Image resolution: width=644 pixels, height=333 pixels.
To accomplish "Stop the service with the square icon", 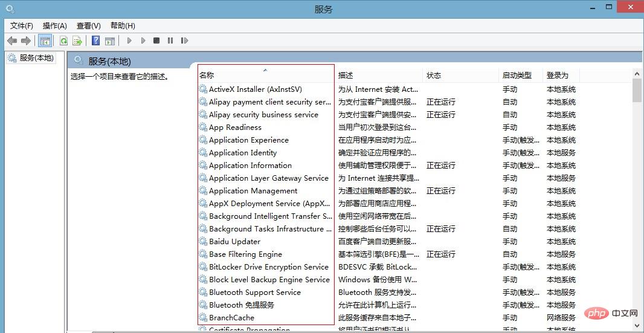I will tap(156, 40).
